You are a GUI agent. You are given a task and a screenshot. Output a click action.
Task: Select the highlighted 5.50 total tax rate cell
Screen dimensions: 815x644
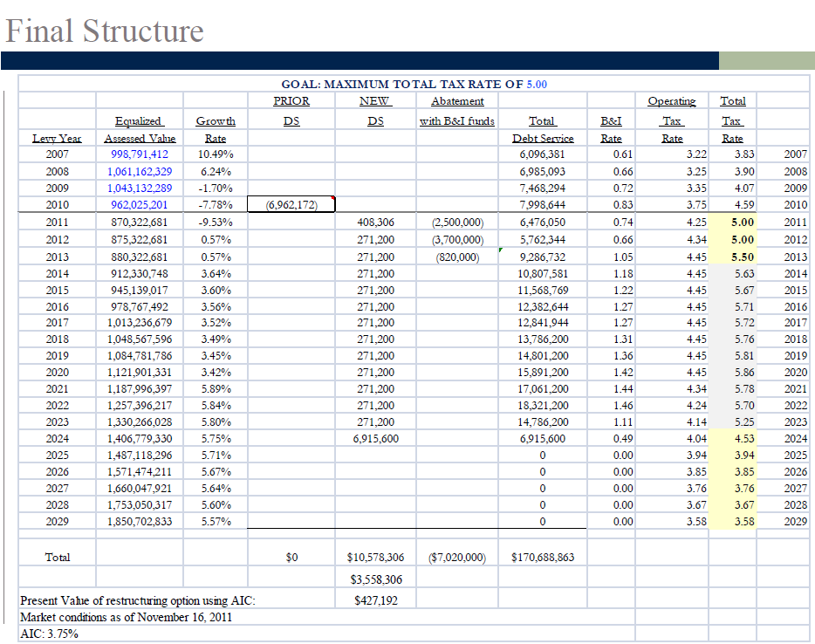point(732,257)
